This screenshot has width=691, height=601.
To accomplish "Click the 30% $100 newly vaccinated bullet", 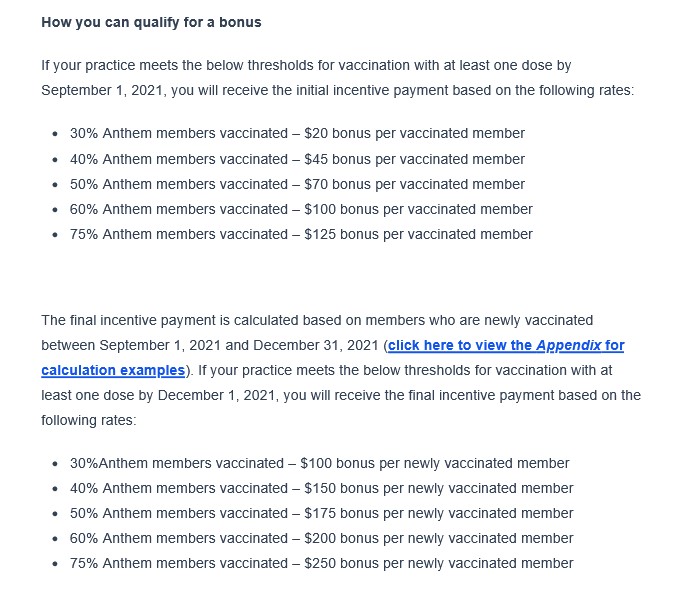I will [319, 463].
